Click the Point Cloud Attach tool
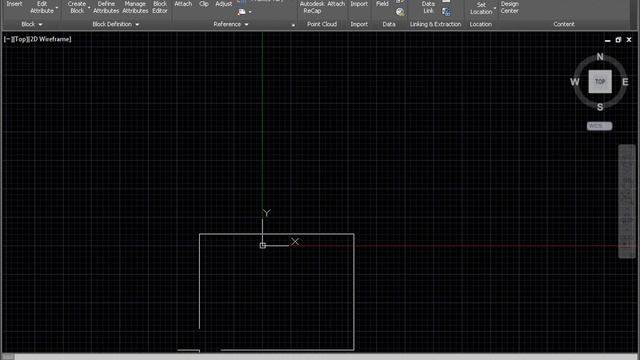Image resolution: width=640 pixels, height=360 pixels. pos(336,4)
